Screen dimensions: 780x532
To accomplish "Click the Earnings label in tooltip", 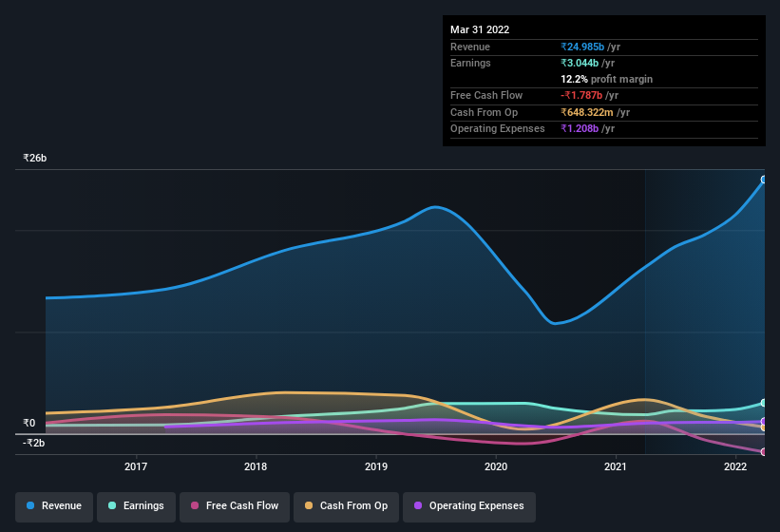I will coord(470,63).
